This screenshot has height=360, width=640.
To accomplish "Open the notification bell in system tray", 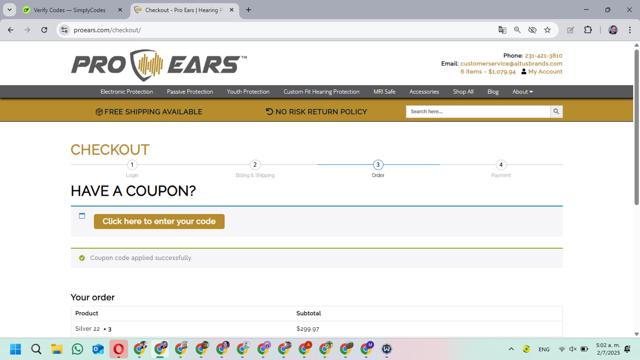I will (x=627, y=349).
